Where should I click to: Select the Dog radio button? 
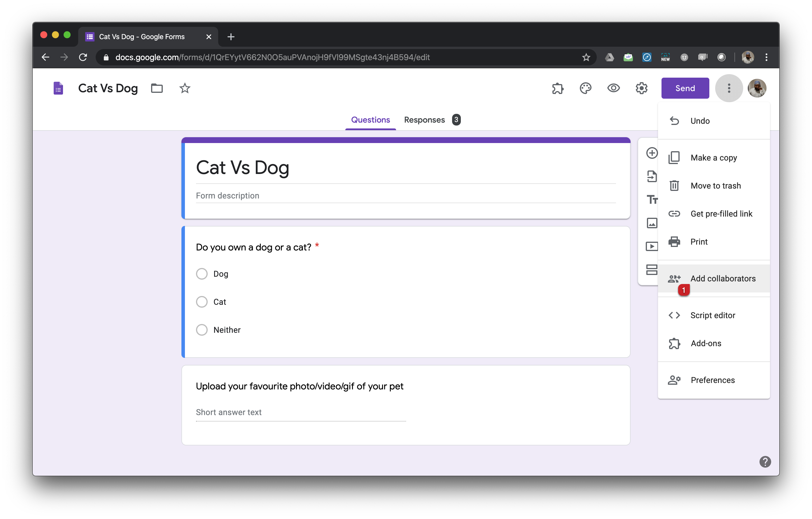click(x=202, y=274)
